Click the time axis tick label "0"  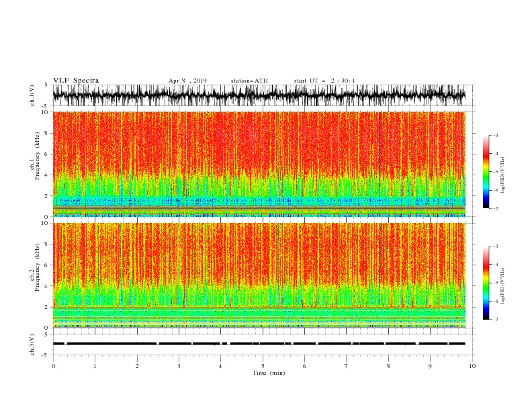pyautogui.click(x=53, y=366)
